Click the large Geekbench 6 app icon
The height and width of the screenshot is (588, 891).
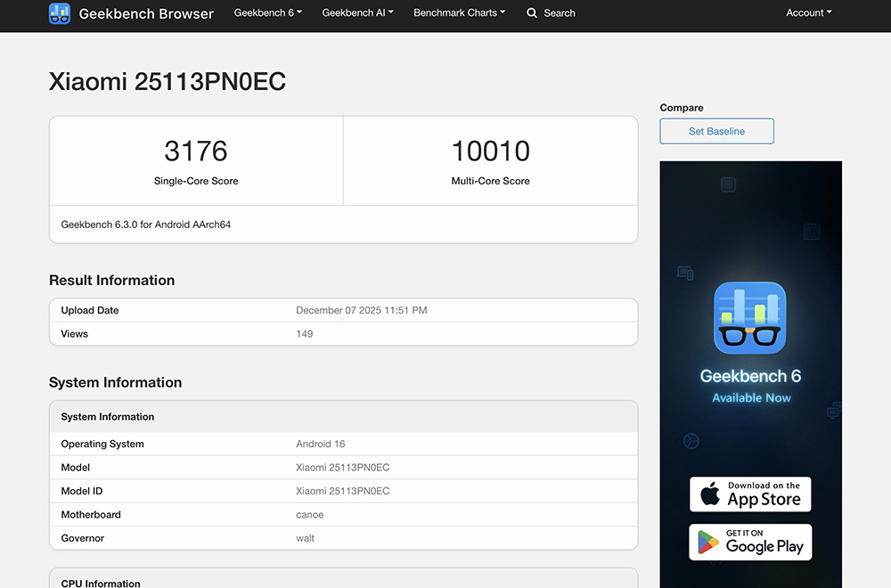(750, 318)
